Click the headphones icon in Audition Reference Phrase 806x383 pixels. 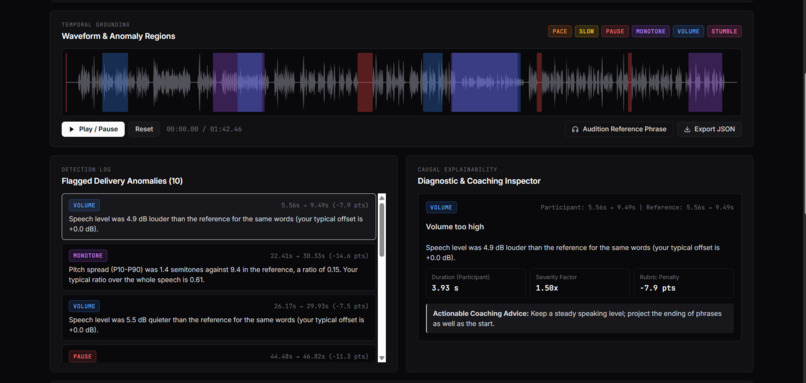click(575, 130)
